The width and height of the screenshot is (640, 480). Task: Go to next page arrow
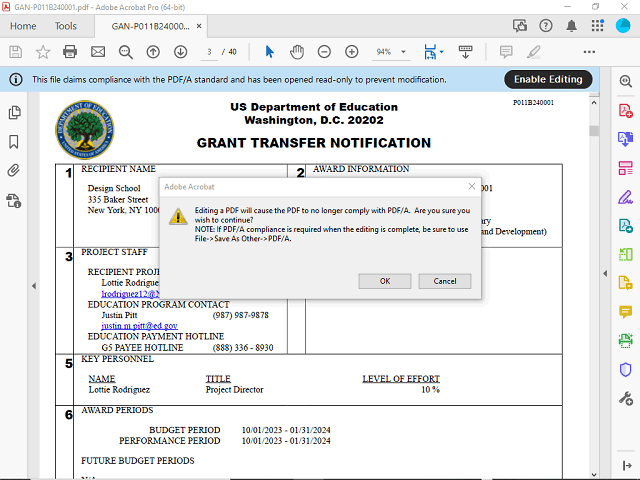(180, 52)
